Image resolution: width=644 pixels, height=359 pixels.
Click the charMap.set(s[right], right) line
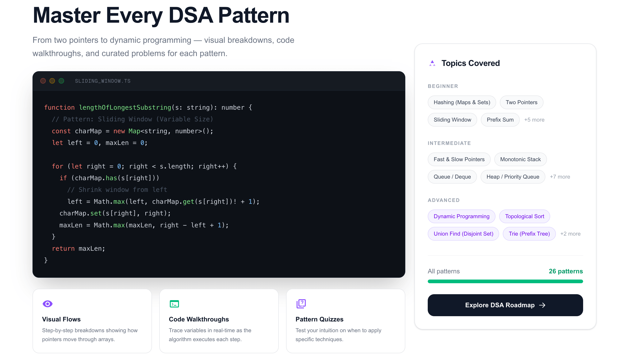click(x=115, y=213)
